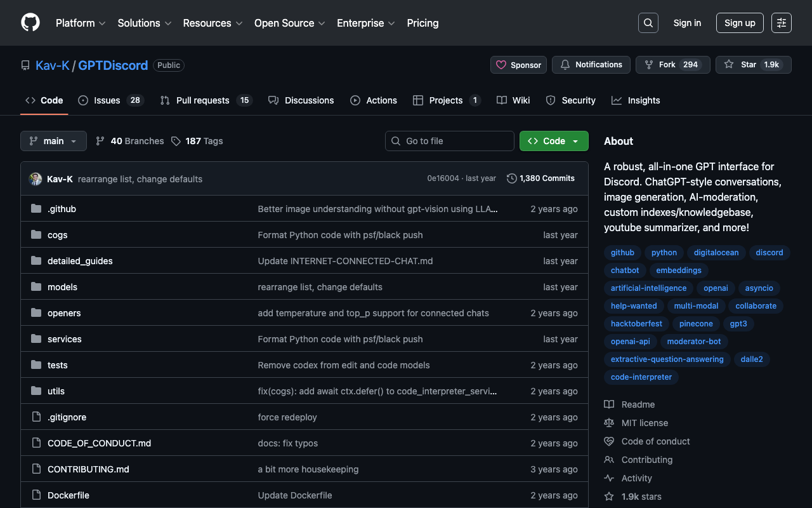The height and width of the screenshot is (508, 812).
Task: Click the Sign up button
Action: (740, 23)
